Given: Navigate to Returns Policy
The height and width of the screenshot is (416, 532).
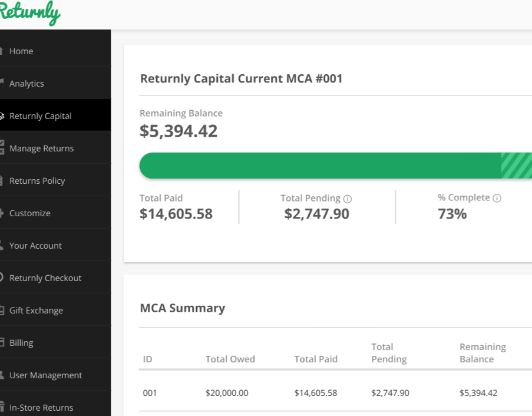Looking at the screenshot, I should click(55, 181).
